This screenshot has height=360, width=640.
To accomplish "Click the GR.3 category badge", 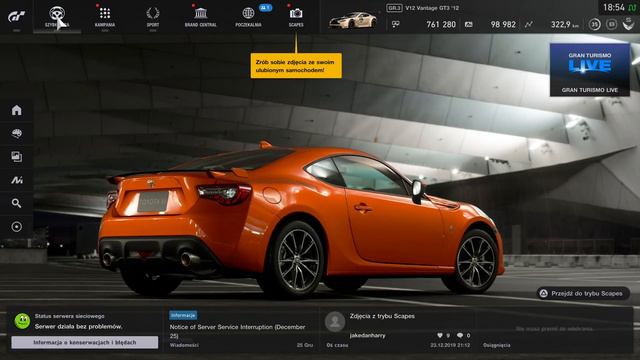I will [x=394, y=8].
